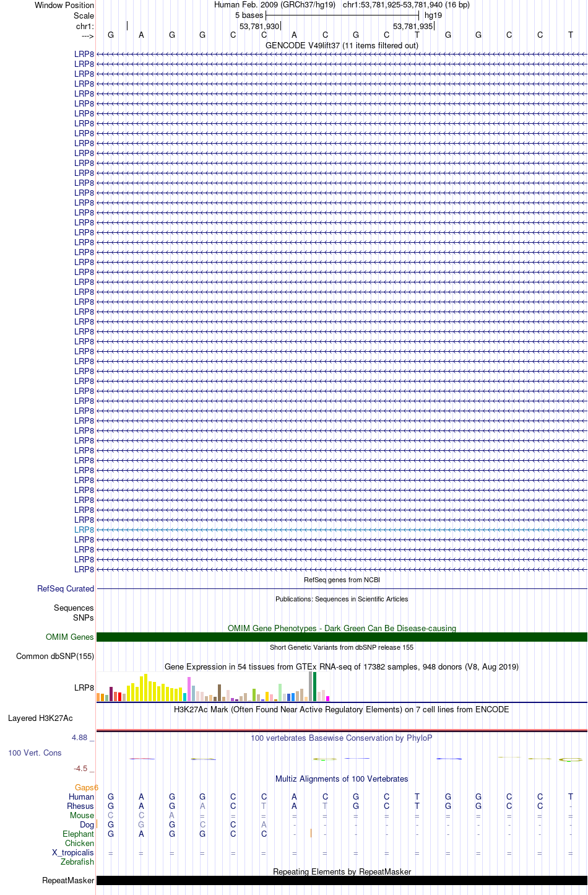Open the OMIM Gene Phenotypes track title
Screen dimensions: 588x895
coord(342,628)
